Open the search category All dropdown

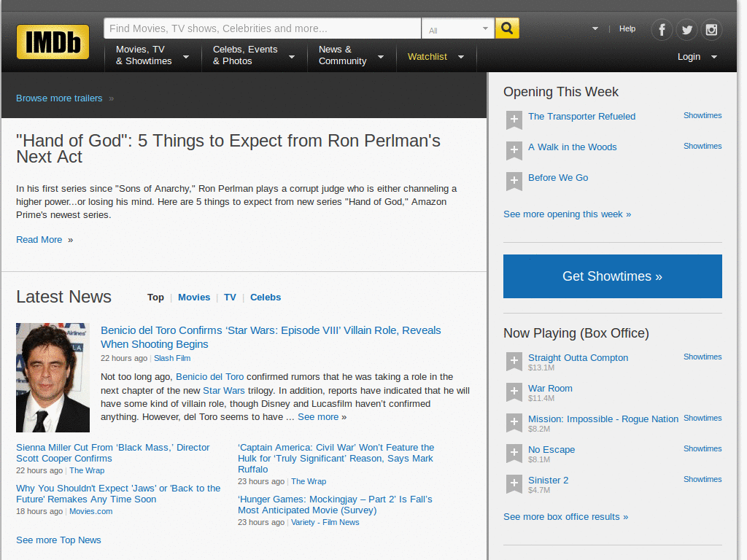[458, 28]
